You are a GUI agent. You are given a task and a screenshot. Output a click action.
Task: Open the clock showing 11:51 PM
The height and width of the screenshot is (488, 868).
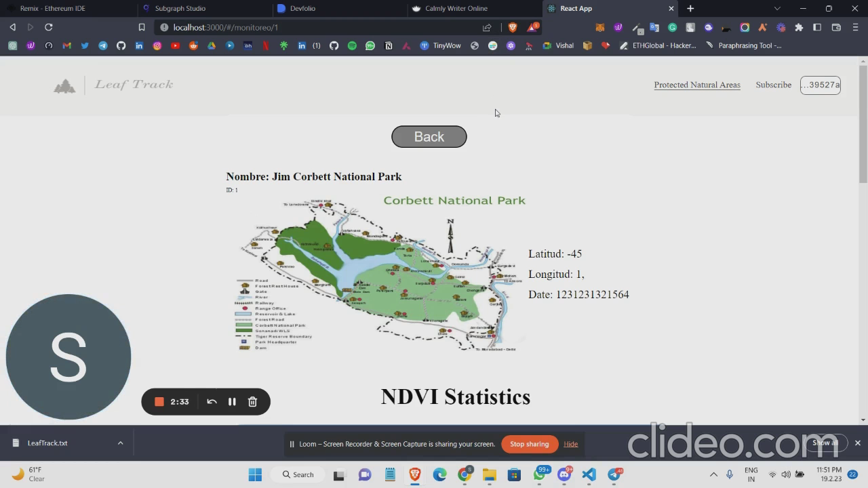click(829, 474)
